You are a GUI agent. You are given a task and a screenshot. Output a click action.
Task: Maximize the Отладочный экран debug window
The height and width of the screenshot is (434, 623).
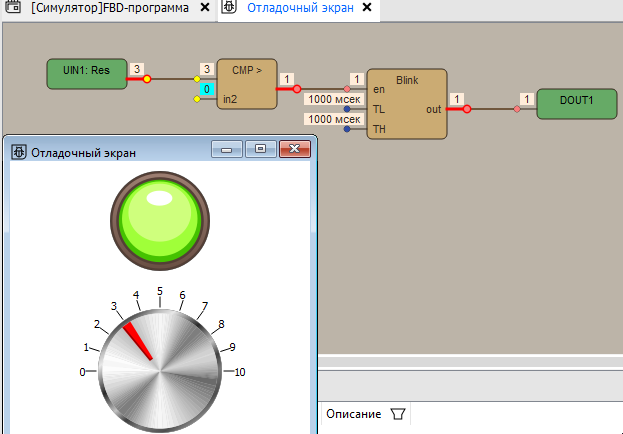pyautogui.click(x=260, y=150)
